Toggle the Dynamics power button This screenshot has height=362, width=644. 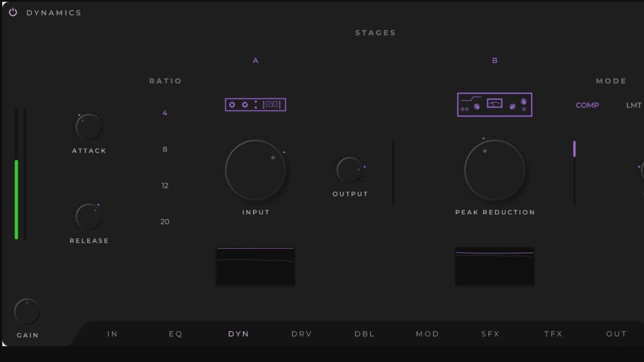13,12
